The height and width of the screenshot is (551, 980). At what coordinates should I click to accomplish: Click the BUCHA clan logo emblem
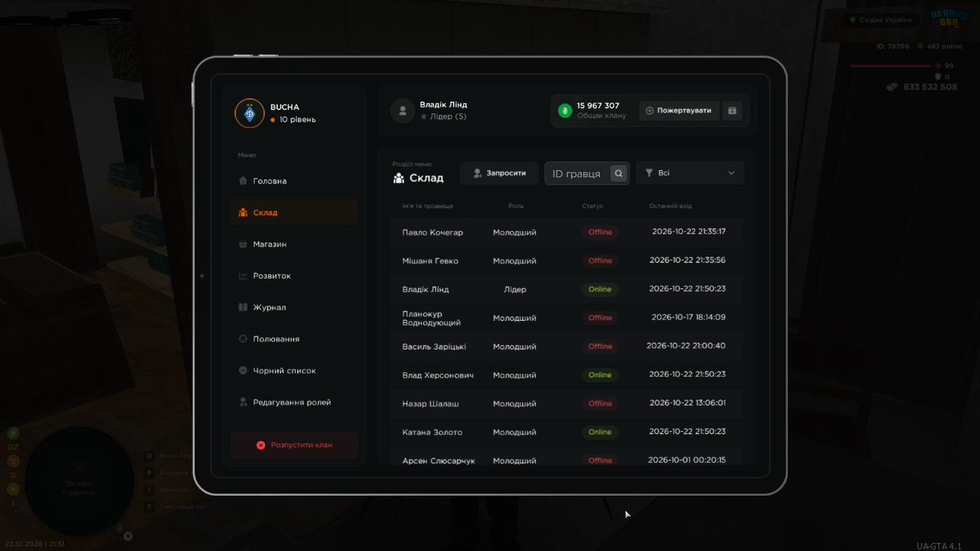tap(250, 113)
